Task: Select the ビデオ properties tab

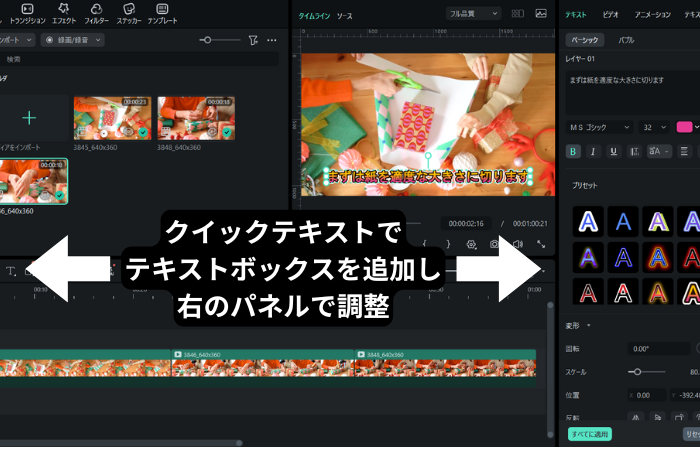Action: [610, 15]
